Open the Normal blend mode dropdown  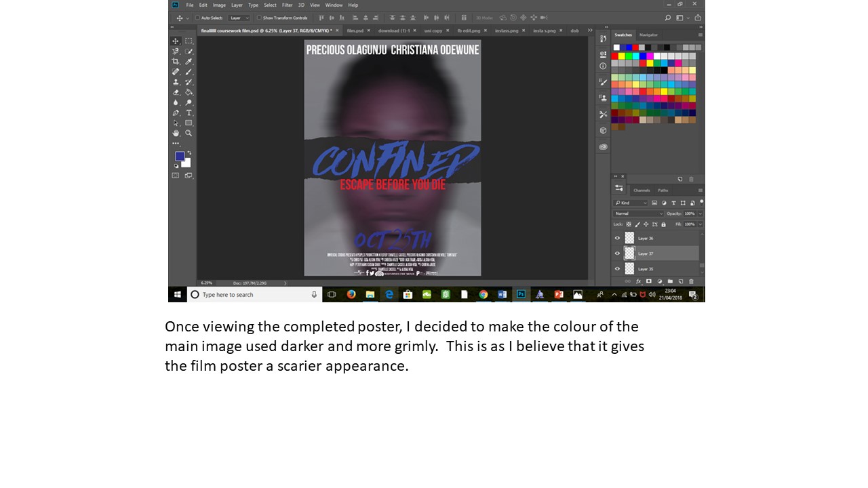(639, 213)
